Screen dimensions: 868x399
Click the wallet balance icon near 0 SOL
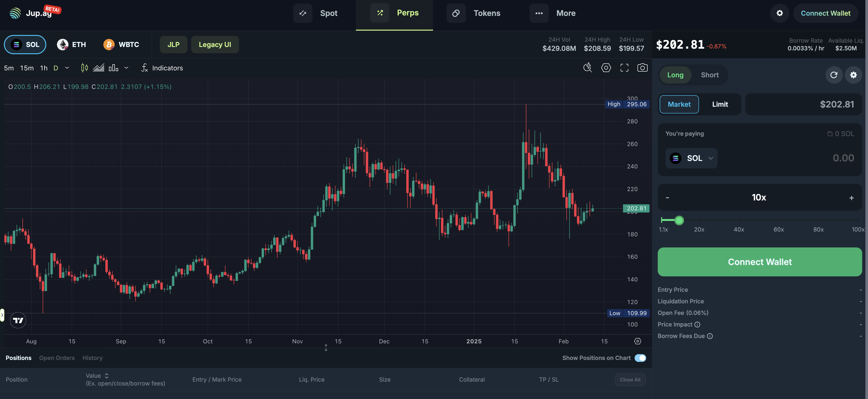pyautogui.click(x=830, y=134)
